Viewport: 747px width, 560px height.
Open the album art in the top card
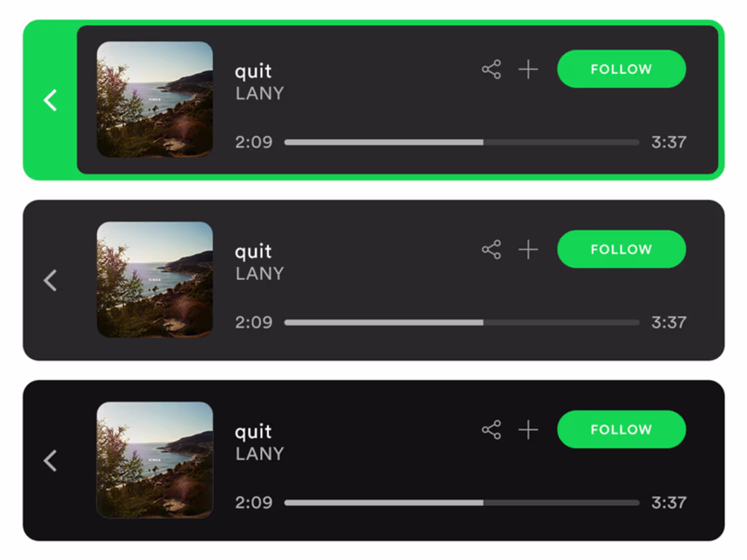(x=155, y=100)
